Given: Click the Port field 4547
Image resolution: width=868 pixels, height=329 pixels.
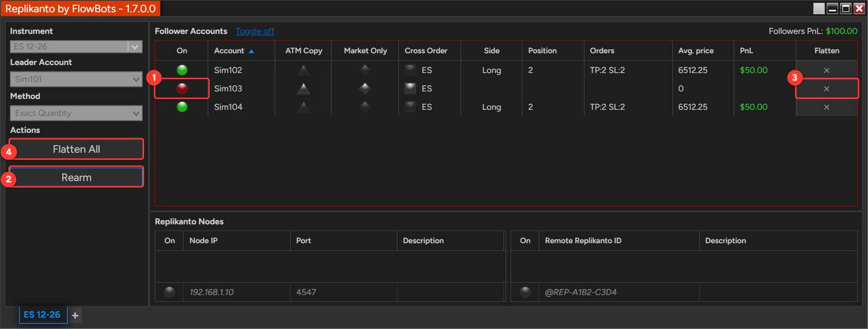Looking at the screenshot, I should (344, 292).
